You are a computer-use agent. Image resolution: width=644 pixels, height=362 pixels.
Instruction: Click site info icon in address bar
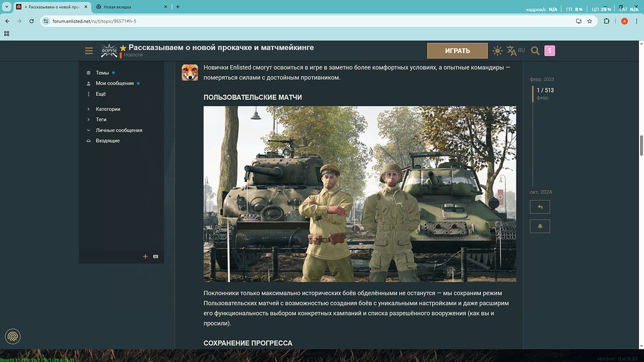46,21
